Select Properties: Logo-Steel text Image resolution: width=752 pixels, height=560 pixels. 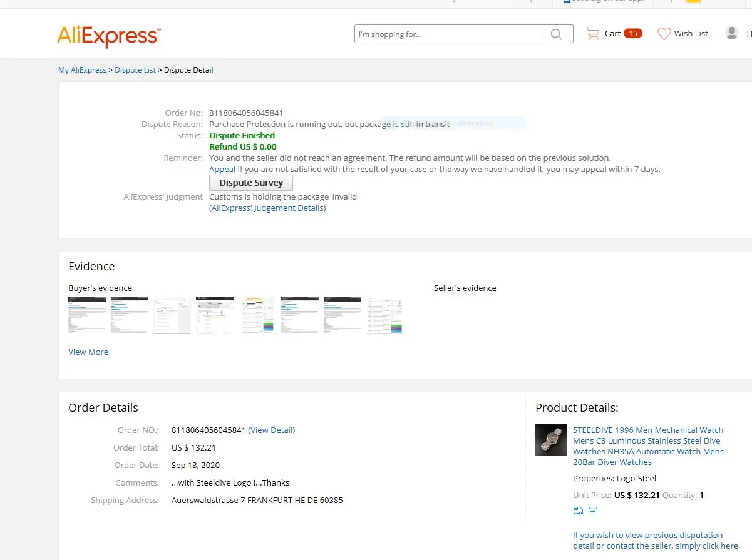[615, 478]
